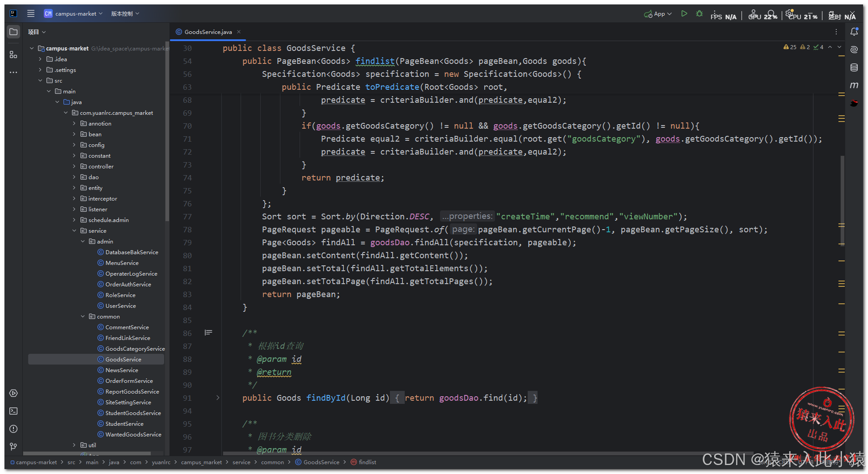The width and height of the screenshot is (868, 474).
Task: Collapse the src folder
Action: coord(40,80)
